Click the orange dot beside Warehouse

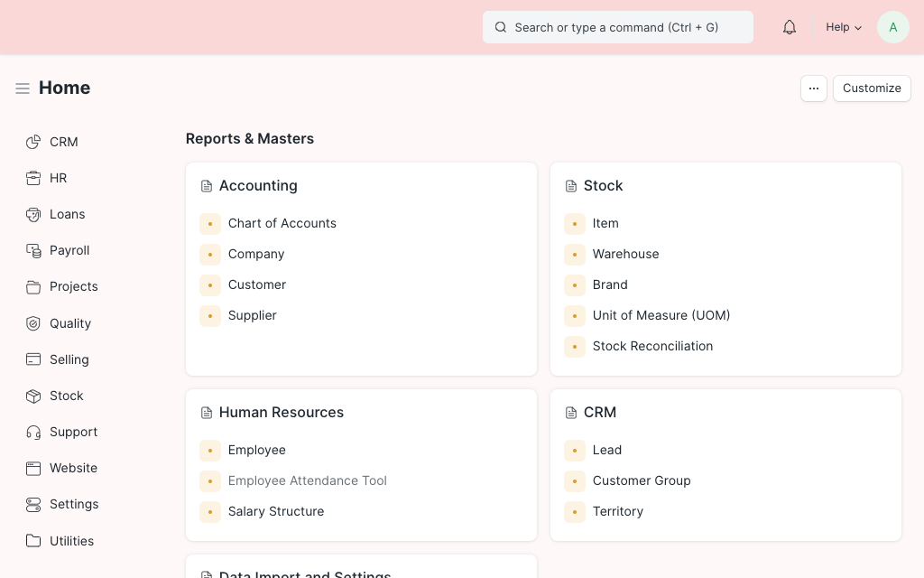click(575, 255)
